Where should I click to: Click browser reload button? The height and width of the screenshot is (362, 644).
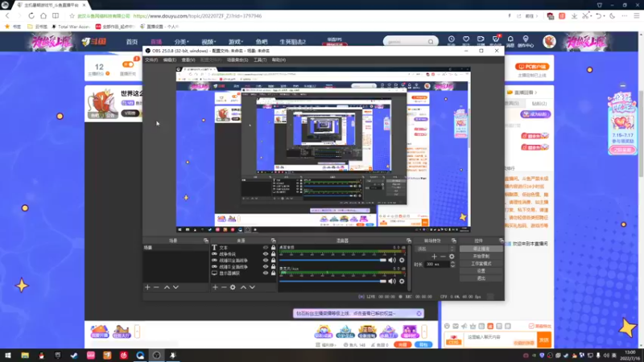click(31, 15)
